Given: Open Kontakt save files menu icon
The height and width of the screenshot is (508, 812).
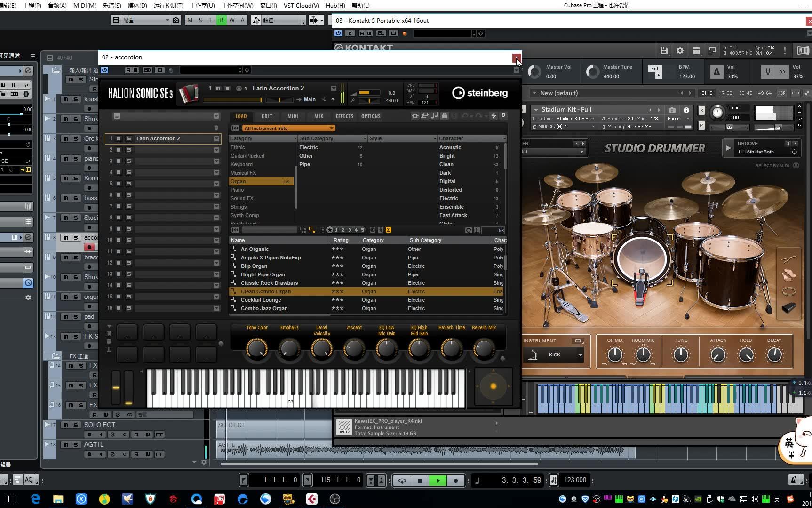Looking at the screenshot, I should coord(664,50).
